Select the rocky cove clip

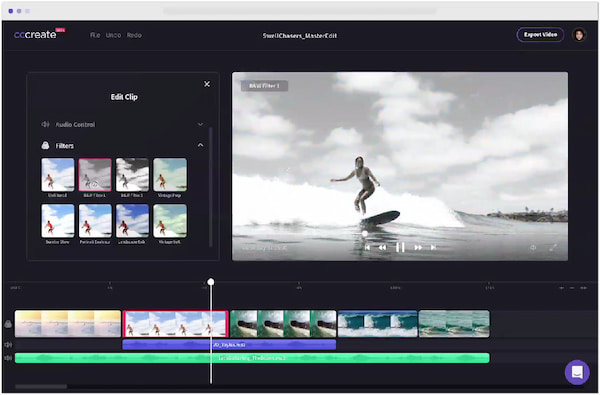[283, 324]
